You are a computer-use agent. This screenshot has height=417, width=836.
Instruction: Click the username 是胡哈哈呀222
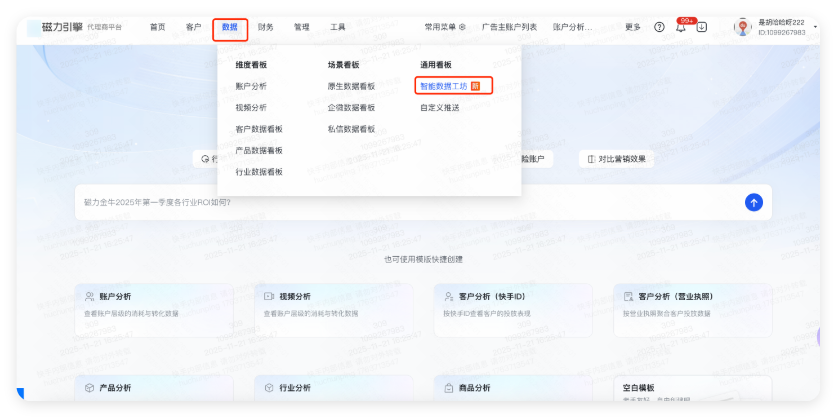pyautogui.click(x=782, y=22)
